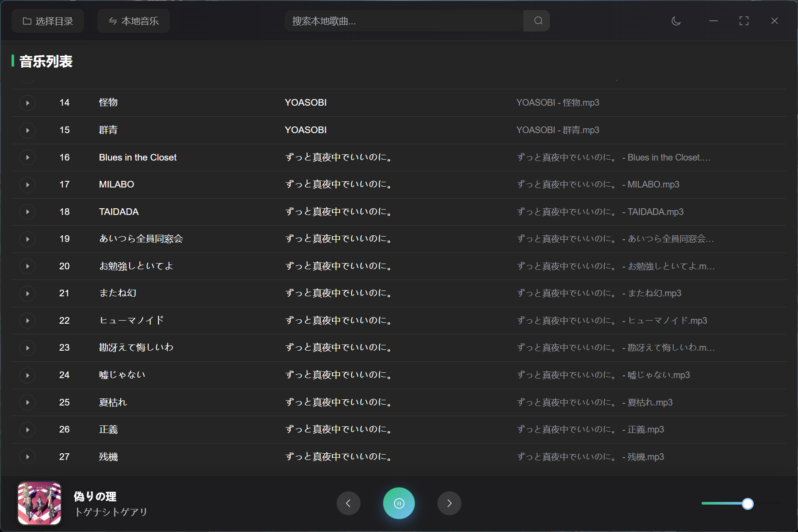Screen dimensions: 798x532
Task: Select song title TAIDADA
Action: click(x=119, y=212)
